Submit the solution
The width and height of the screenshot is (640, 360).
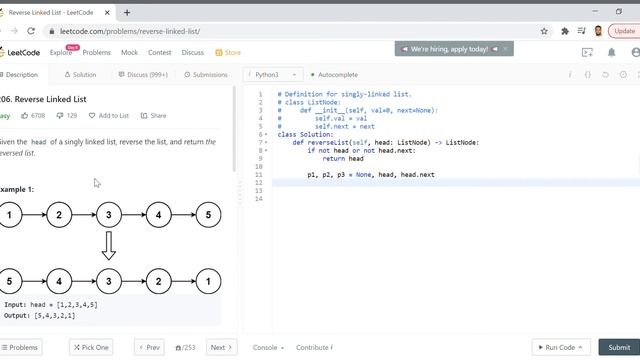619,347
